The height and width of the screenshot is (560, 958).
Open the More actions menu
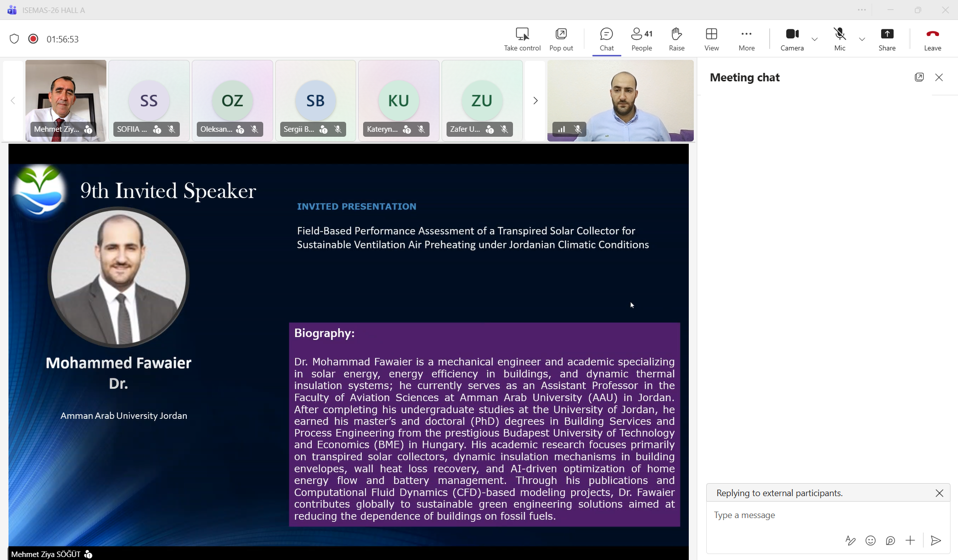tap(746, 39)
